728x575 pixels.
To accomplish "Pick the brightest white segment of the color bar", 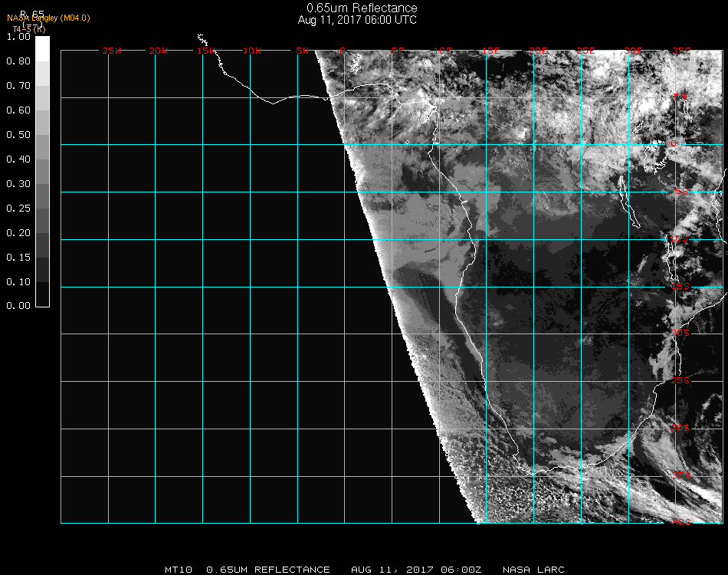I will 42,49.
